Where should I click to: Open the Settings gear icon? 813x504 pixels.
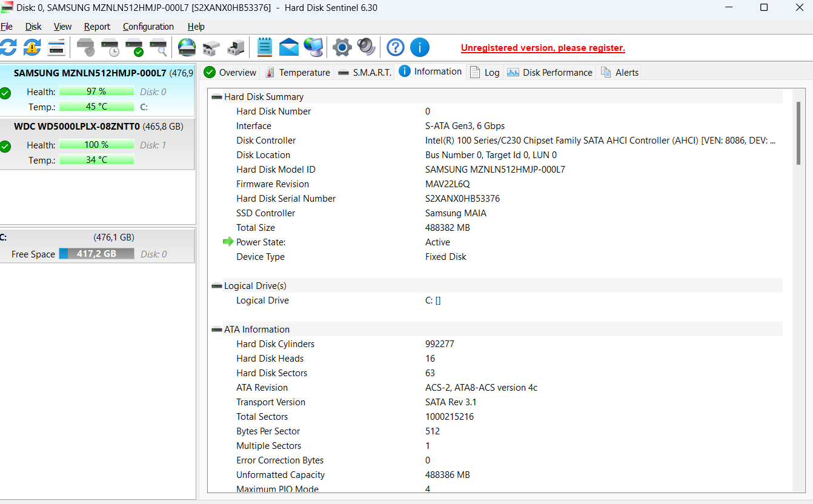[342, 47]
